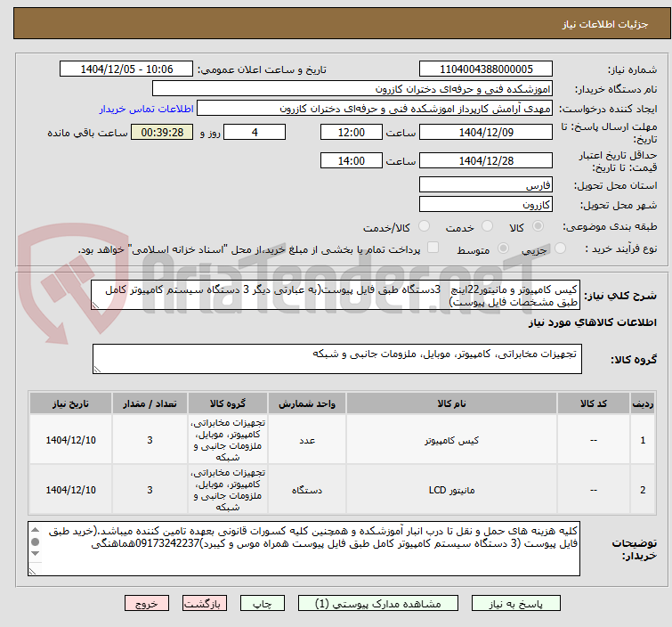
Task: Click price validity date 1404/12/28
Action: tap(486, 160)
